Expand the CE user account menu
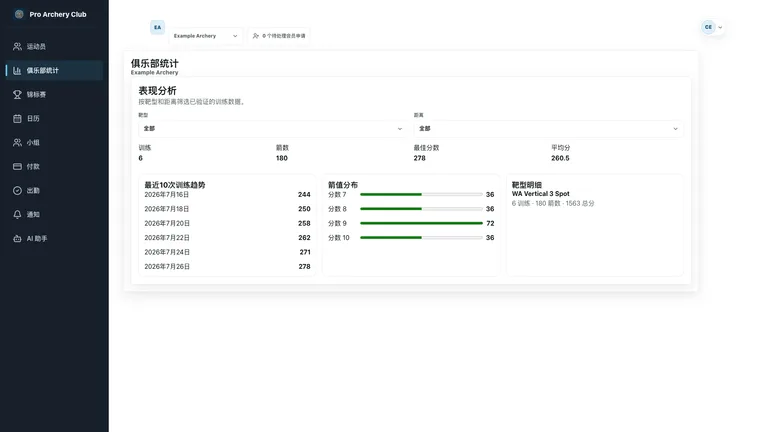This screenshot has height=432, width=768. 712,27
